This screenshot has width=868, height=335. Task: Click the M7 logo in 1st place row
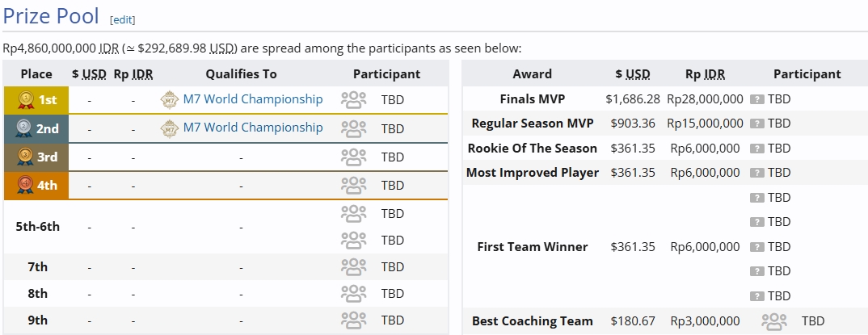[169, 100]
